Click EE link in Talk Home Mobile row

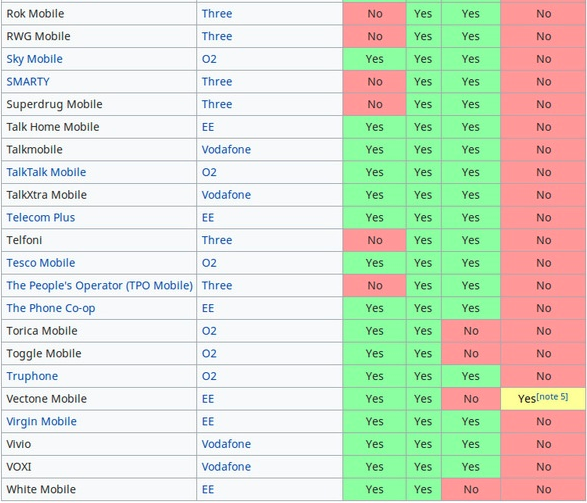(x=208, y=127)
